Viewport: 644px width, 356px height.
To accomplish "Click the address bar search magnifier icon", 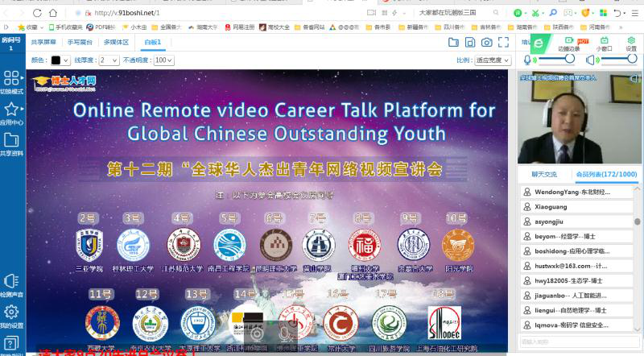I will 496,13.
